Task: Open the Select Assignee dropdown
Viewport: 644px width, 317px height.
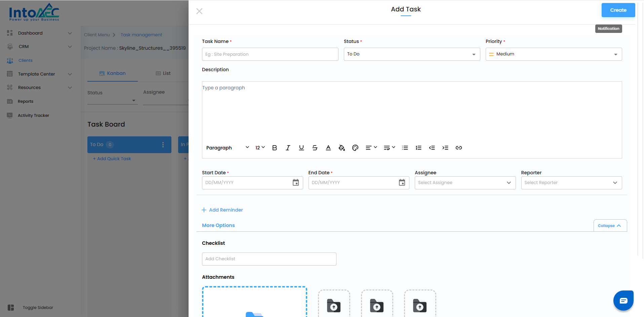Action: [x=465, y=183]
